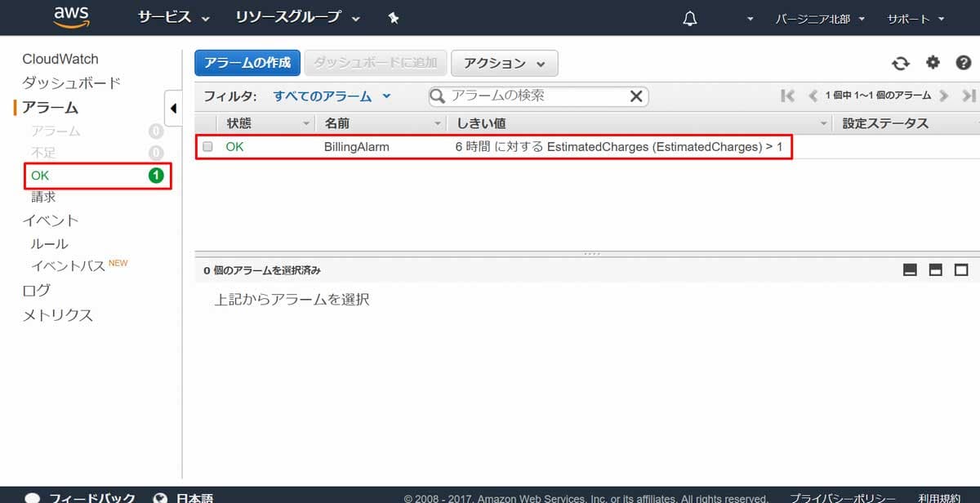Go to last page of alarms
Image resolution: width=980 pixels, height=503 pixels.
(x=969, y=96)
